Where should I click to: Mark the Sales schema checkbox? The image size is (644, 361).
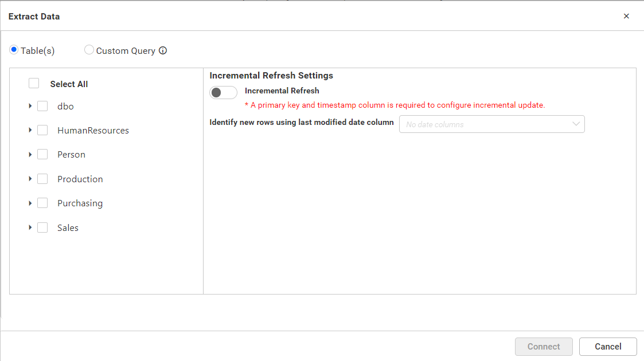(x=42, y=227)
